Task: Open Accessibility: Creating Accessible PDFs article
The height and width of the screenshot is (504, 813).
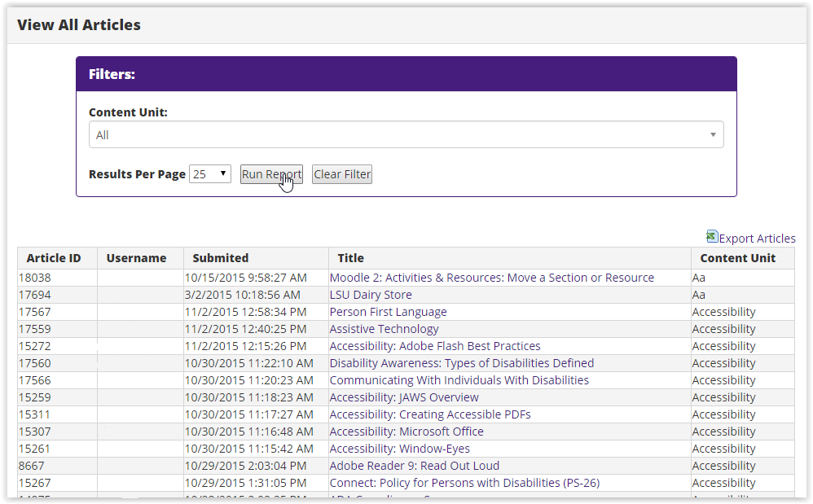Action: coord(428,414)
